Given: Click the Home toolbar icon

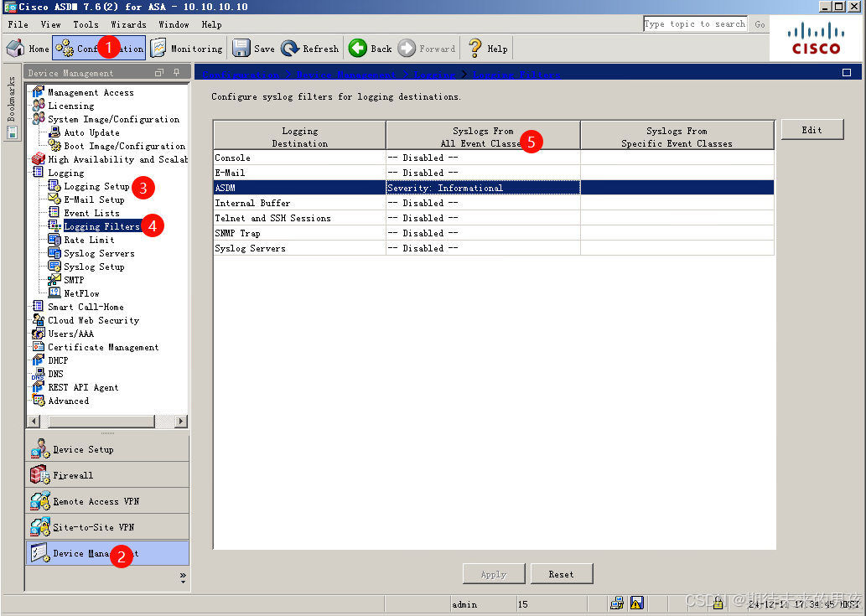Looking at the screenshot, I should click(15, 48).
